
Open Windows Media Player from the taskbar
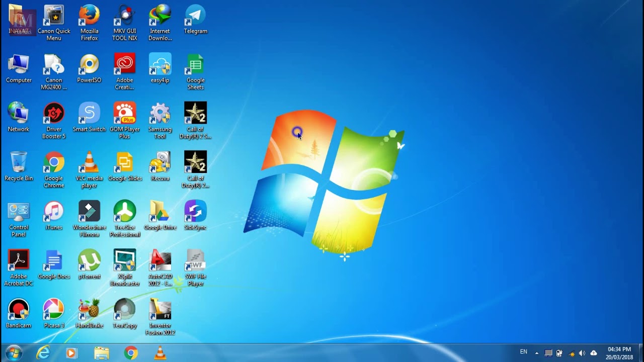click(x=71, y=353)
